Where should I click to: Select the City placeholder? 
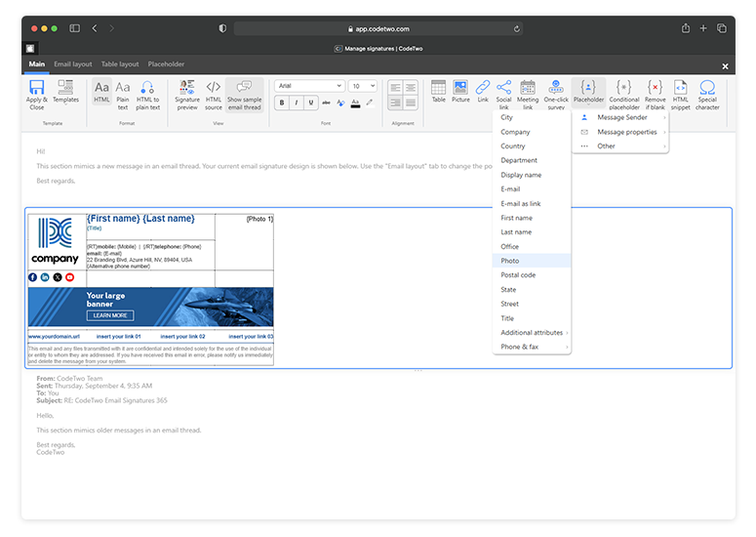(532, 117)
